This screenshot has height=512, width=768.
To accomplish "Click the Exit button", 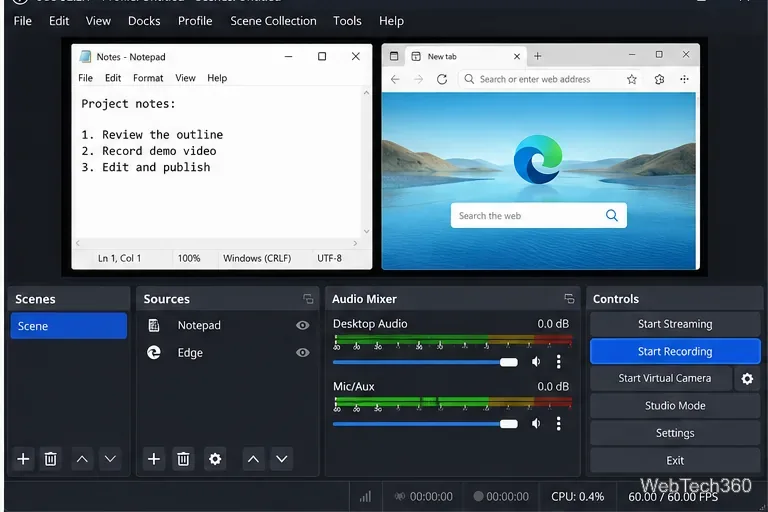I will coord(675,461).
